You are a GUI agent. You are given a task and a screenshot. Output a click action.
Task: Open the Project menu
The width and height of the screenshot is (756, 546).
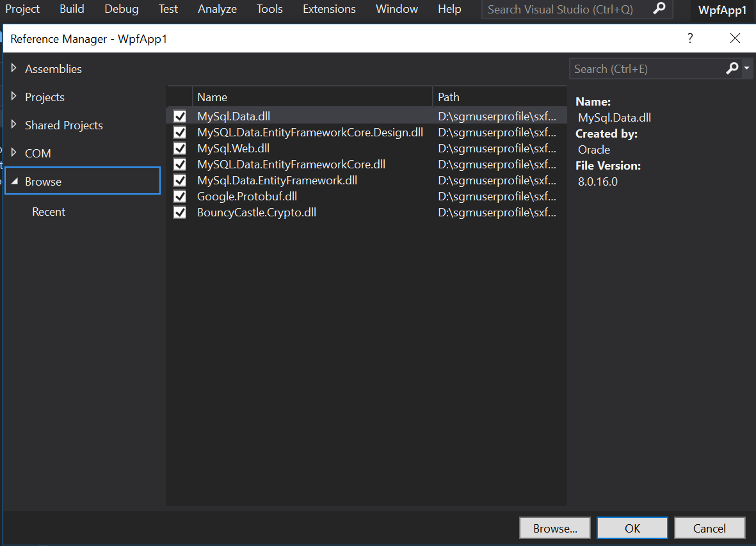pyautogui.click(x=22, y=9)
